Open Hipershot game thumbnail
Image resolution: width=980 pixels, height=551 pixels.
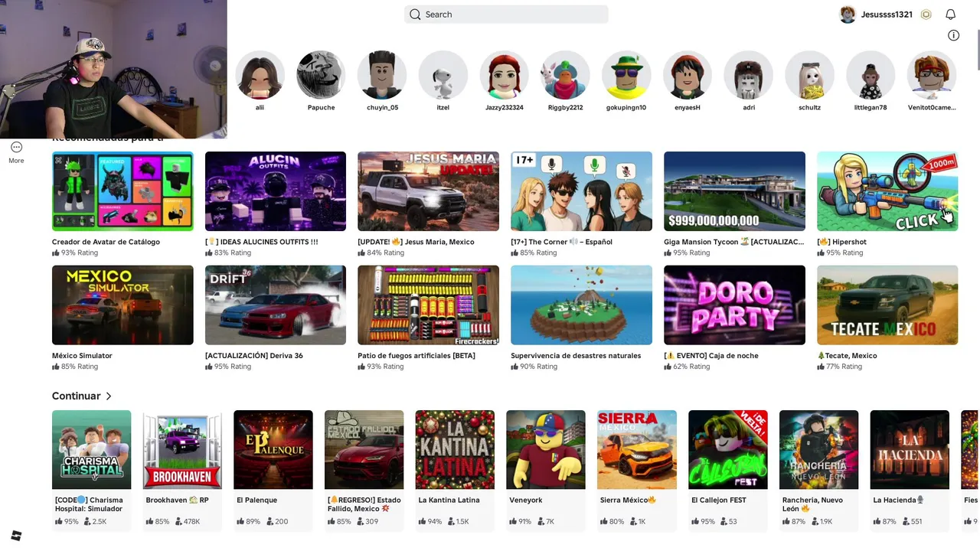coord(887,191)
